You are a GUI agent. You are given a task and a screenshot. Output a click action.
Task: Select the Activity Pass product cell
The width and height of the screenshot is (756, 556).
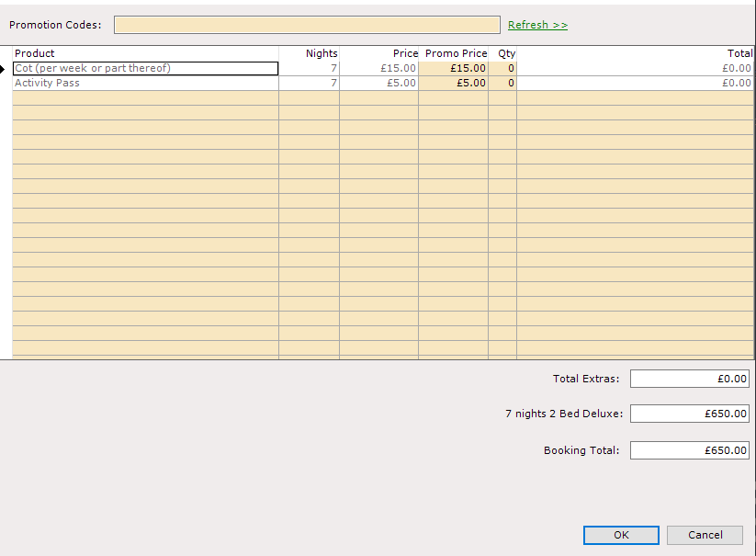point(146,83)
